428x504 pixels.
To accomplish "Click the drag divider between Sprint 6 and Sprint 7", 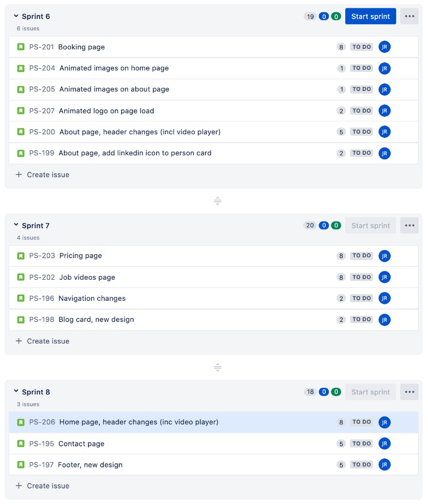I will [217, 201].
